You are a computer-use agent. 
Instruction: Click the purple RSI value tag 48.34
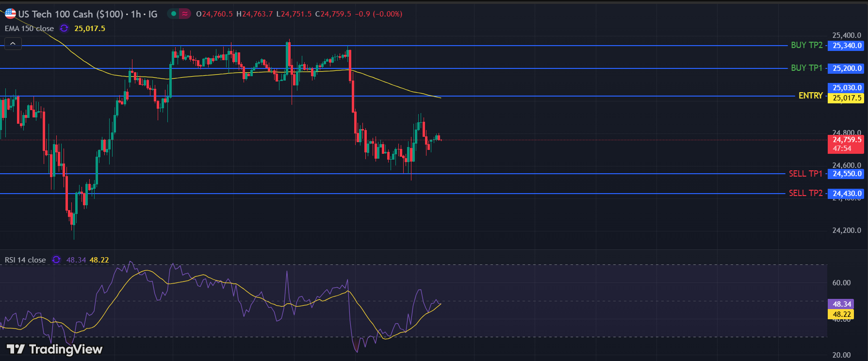tap(842, 304)
